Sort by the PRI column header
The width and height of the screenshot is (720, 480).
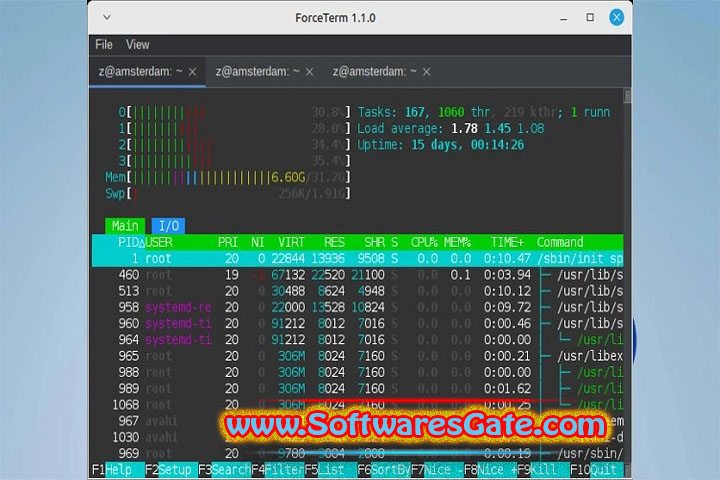tap(227, 242)
